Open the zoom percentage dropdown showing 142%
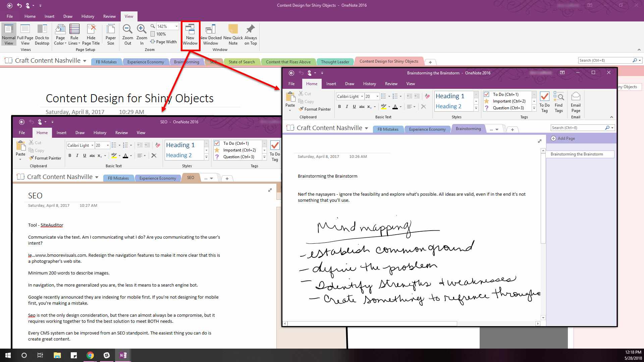 176,26
